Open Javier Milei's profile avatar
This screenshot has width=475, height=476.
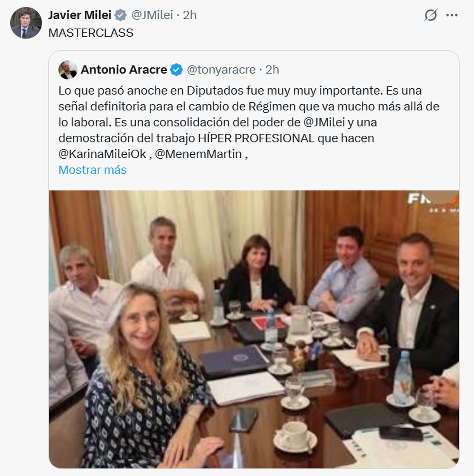click(x=26, y=23)
